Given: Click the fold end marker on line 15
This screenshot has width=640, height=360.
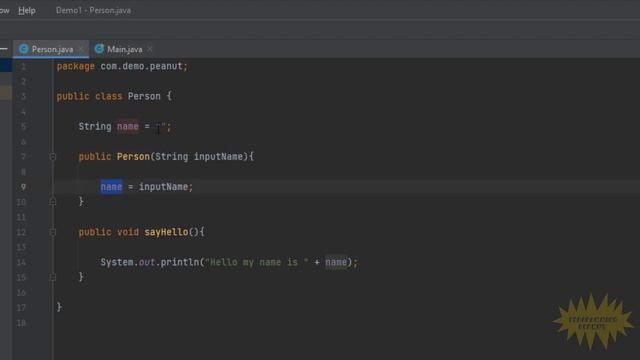Looking at the screenshot, I should click(x=53, y=278).
